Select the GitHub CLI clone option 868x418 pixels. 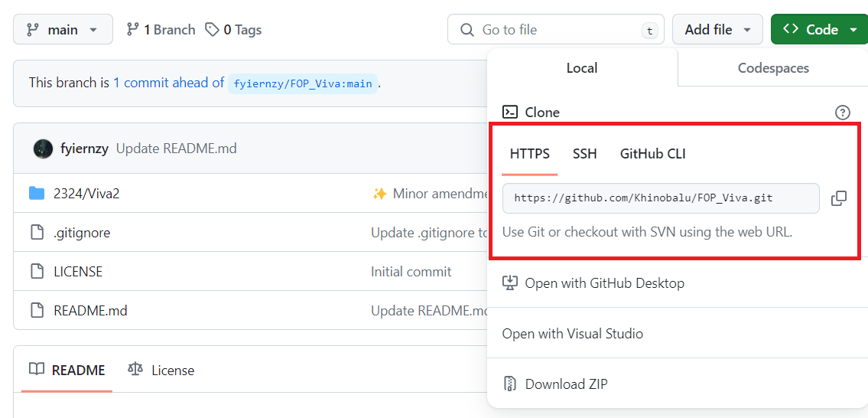pyautogui.click(x=652, y=154)
